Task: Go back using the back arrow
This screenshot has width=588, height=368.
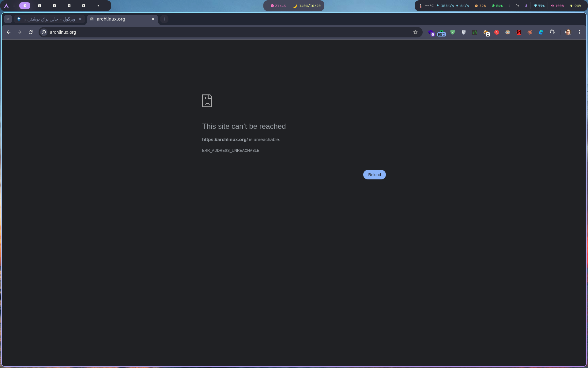Action: pyautogui.click(x=9, y=32)
